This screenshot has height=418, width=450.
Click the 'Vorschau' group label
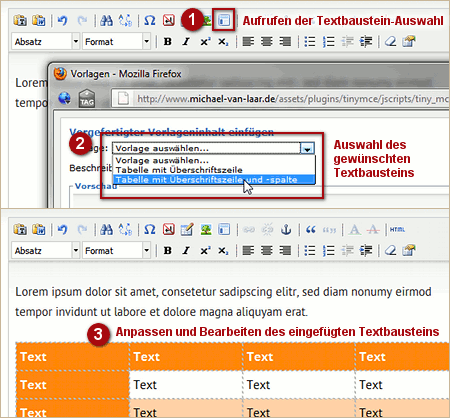[96, 186]
